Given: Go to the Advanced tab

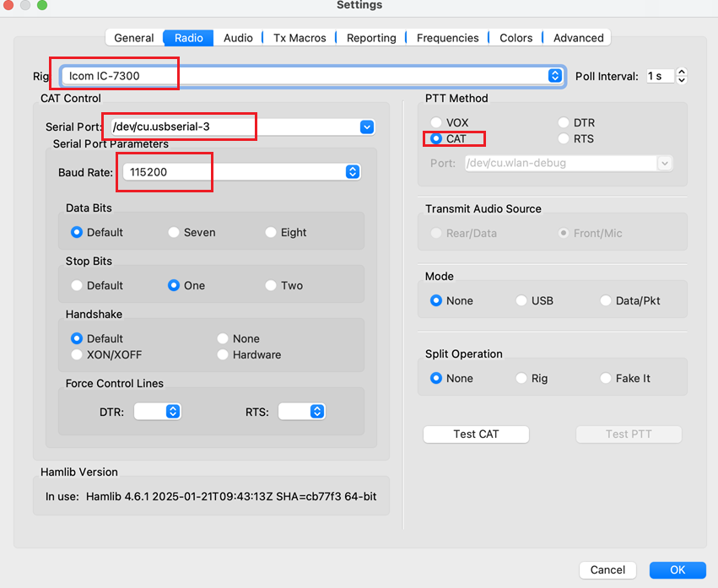Looking at the screenshot, I should (x=578, y=38).
